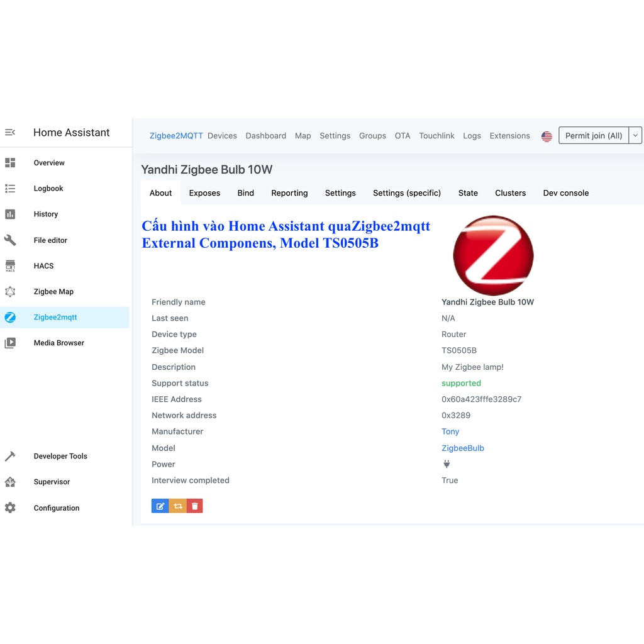This screenshot has height=644, width=644.
Task: Click the orange reconfigure device button
Action: 178,506
